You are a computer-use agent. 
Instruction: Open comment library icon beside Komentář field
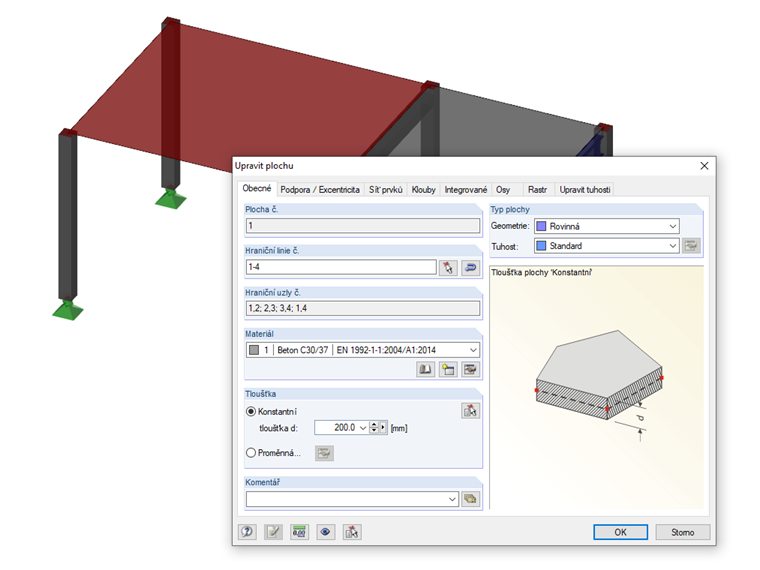(x=470, y=499)
